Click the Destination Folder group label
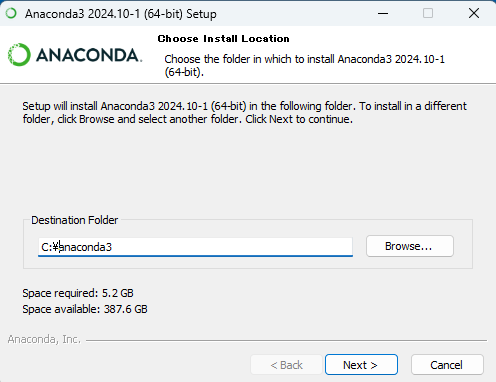 75,220
